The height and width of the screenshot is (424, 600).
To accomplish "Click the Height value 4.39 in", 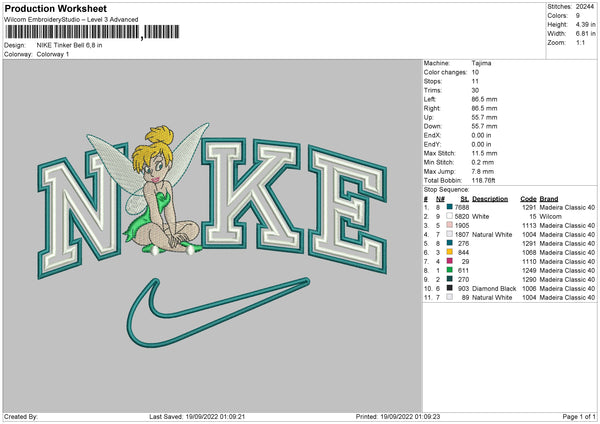I will point(585,24).
